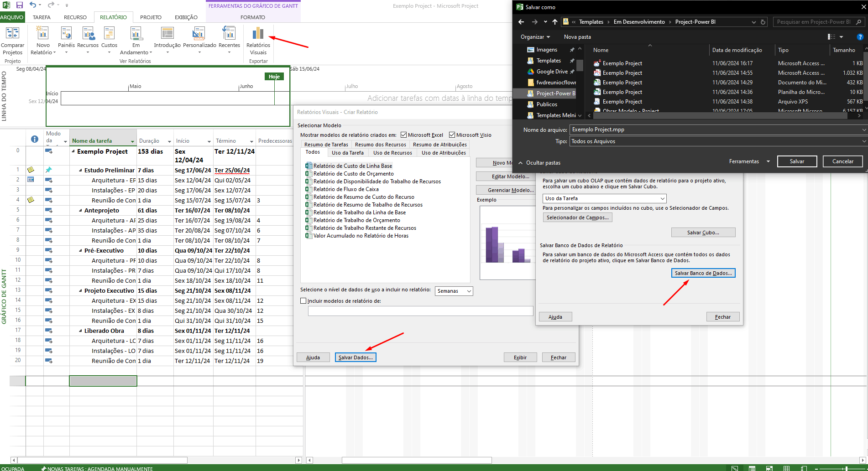Viewport: 868px width, 471px height.
Task: Collapse the Estudo Preliminar summary task
Action: 81,171
